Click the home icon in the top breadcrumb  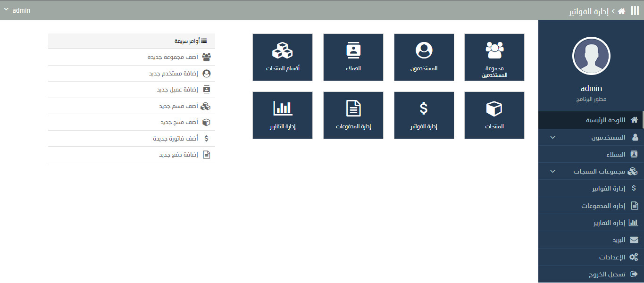tap(621, 10)
